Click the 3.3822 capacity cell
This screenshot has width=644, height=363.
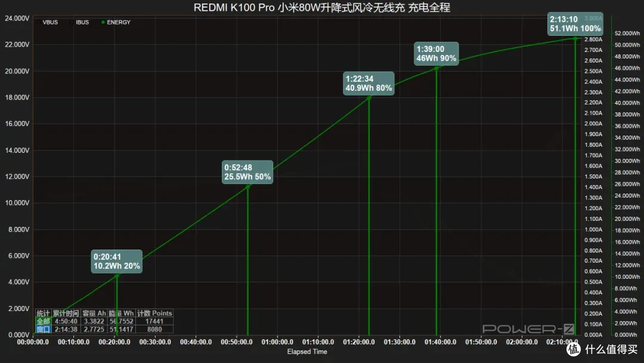[x=94, y=321]
